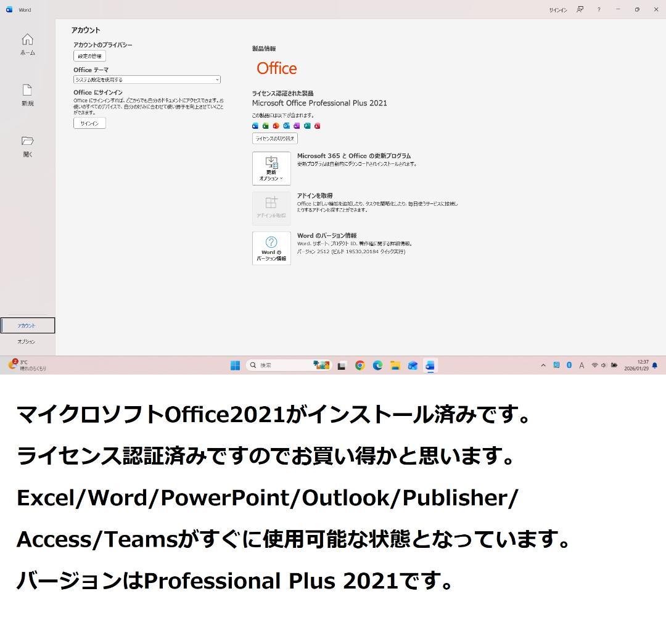The height and width of the screenshot is (644, 666).
Task: Select the PowerPoint product icon
Action: point(275,126)
